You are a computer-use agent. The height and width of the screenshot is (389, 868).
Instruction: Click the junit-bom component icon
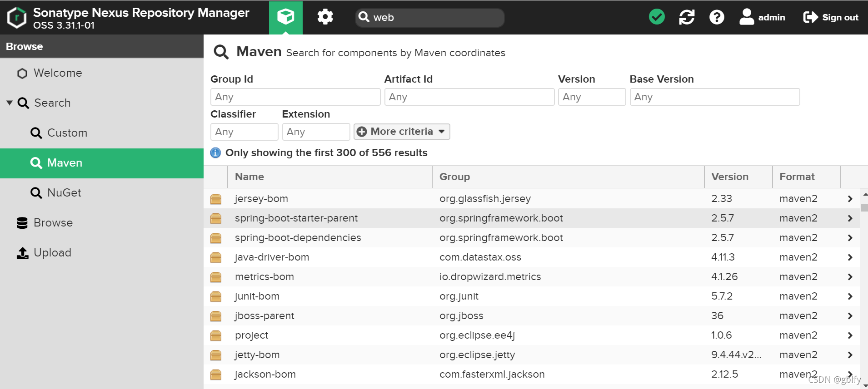pos(216,296)
